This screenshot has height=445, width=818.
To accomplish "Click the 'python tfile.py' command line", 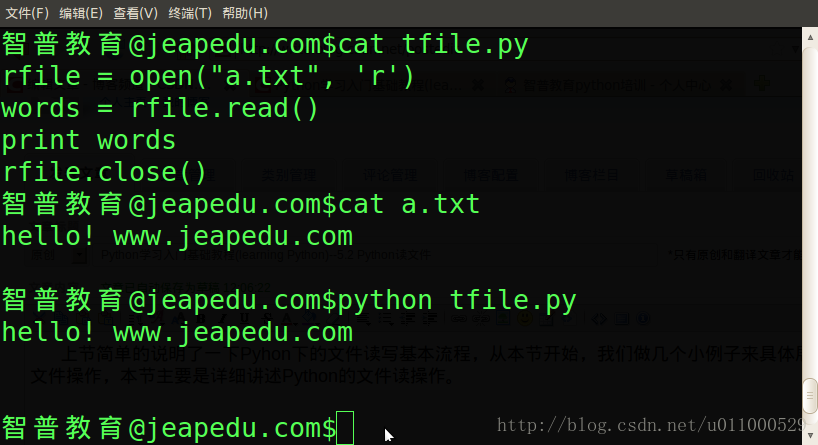I will pos(289,300).
